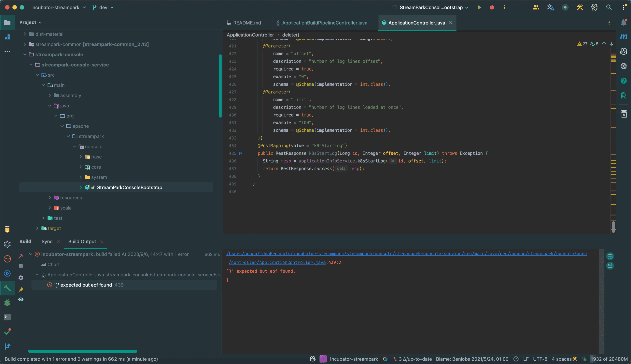
Task: Open the Maven tool window icon
Action: 623,37
